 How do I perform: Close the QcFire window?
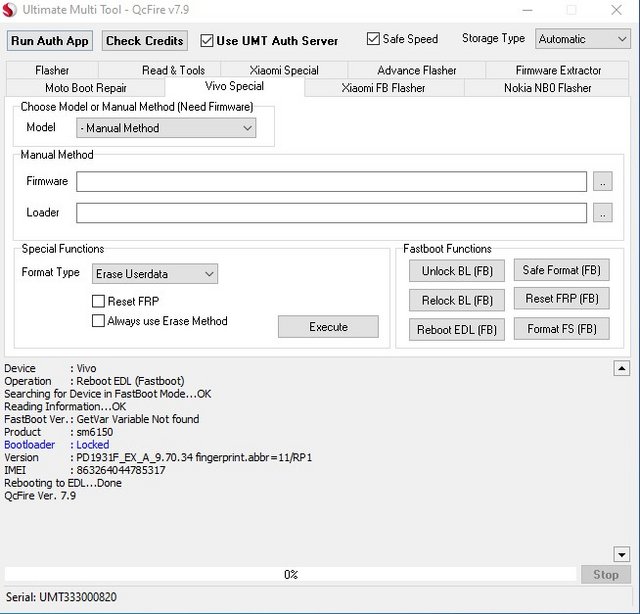[x=616, y=10]
